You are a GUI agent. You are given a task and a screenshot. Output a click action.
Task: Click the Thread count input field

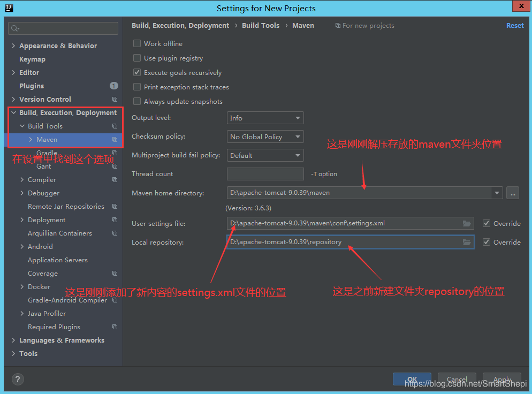coord(265,174)
